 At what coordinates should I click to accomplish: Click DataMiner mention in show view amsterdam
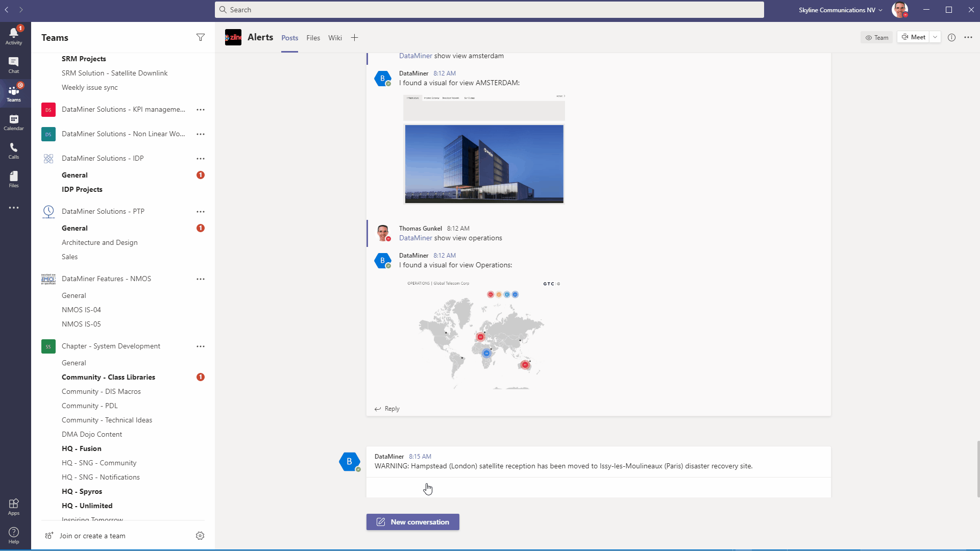pos(415,56)
